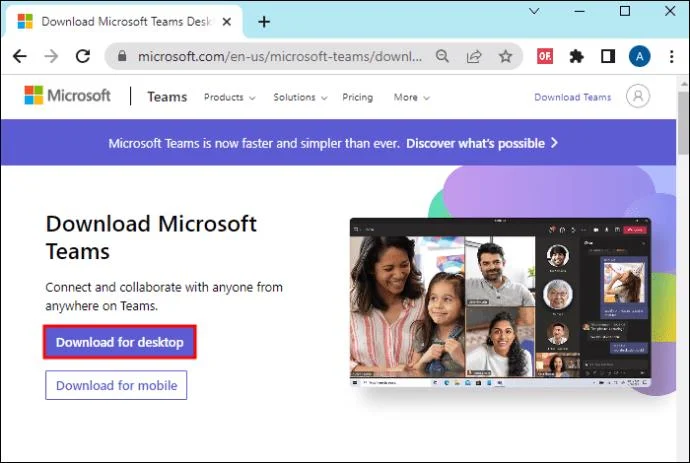Click the Microsoft logo

click(x=67, y=96)
